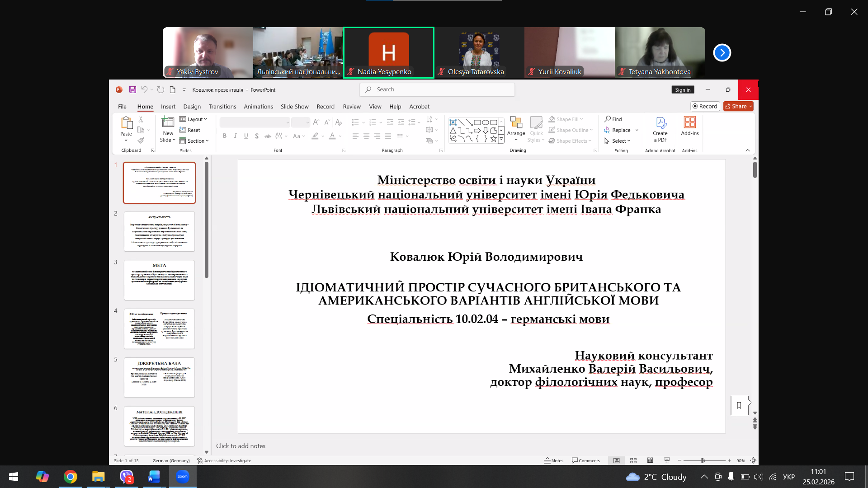Click the Create a PDF icon
Viewport: 868px width, 488px height.
point(660,129)
